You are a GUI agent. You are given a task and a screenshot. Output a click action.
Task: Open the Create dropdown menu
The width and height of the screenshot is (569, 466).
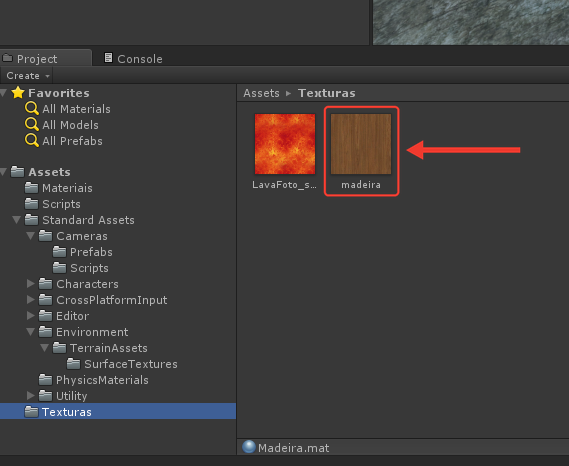27,76
